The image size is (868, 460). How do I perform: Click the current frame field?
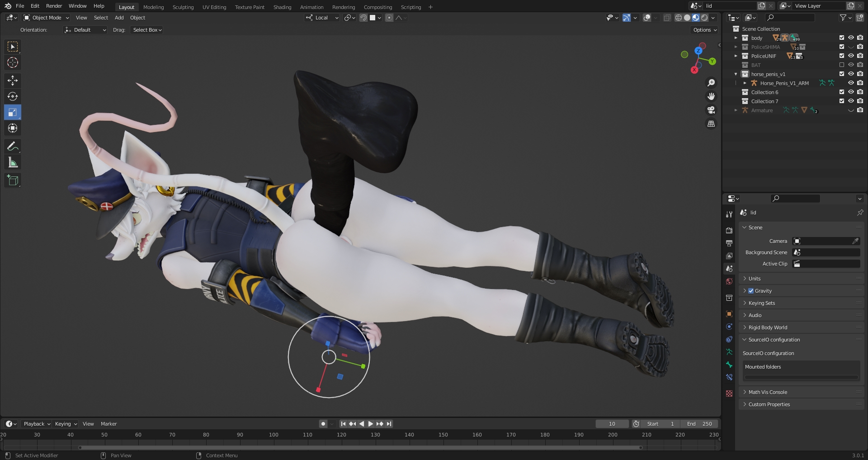(612, 424)
